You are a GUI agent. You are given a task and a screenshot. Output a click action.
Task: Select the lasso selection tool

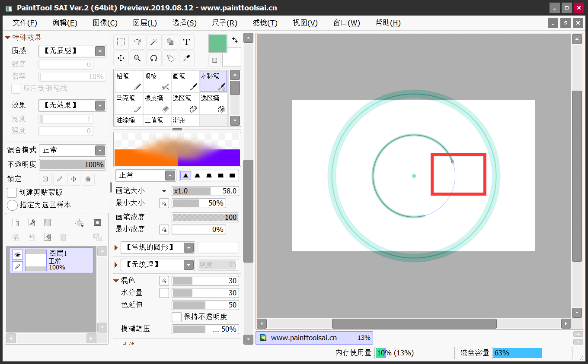click(137, 42)
